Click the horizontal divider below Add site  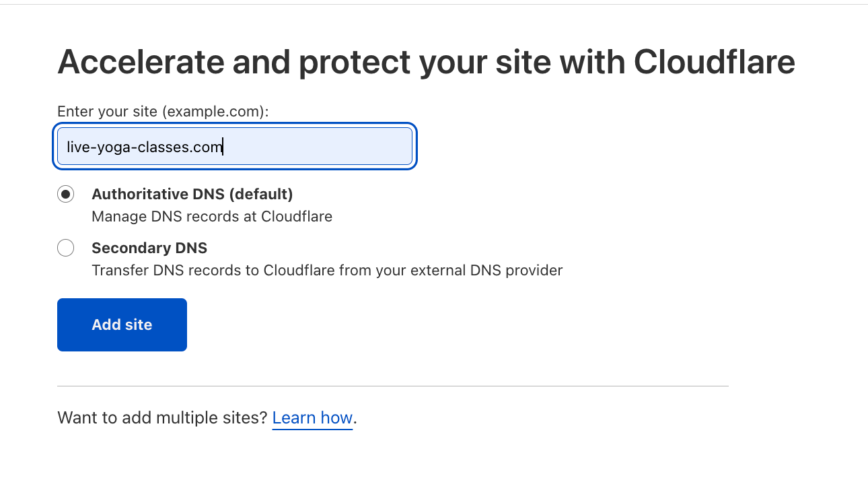pos(392,386)
